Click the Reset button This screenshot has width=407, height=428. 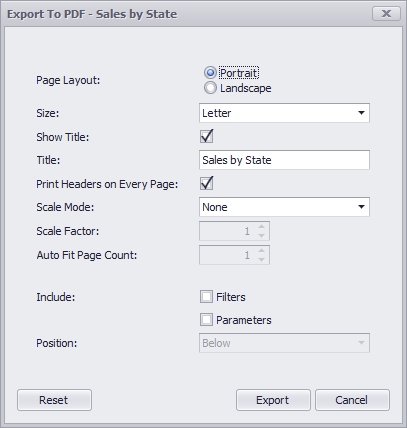tap(54, 400)
